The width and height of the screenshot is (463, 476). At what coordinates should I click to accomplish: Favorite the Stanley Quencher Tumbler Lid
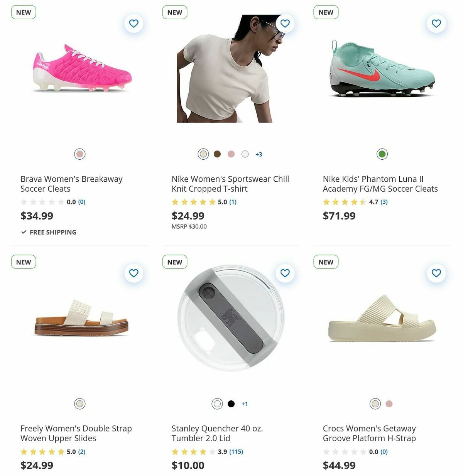(285, 273)
